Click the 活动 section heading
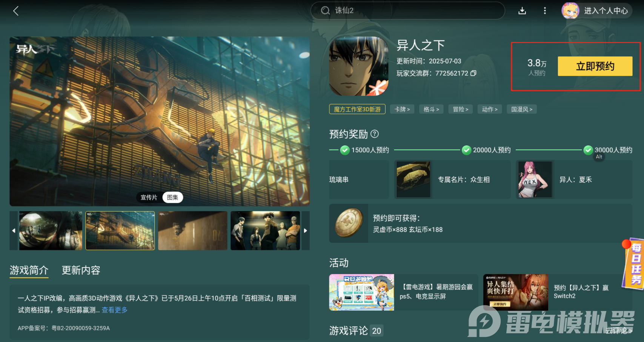Viewport: 644px width, 342px height. pos(339,263)
